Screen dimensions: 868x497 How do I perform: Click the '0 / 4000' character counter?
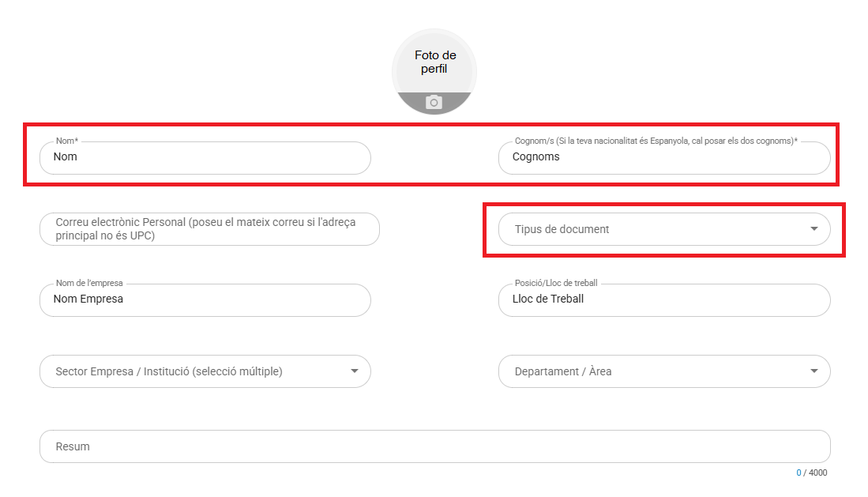(812, 473)
